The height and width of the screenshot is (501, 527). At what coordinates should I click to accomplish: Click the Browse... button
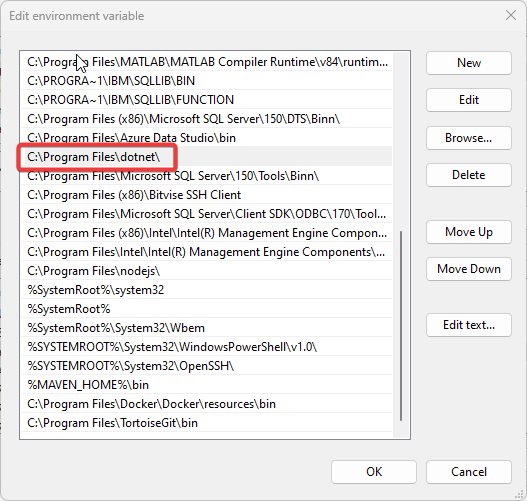point(469,138)
